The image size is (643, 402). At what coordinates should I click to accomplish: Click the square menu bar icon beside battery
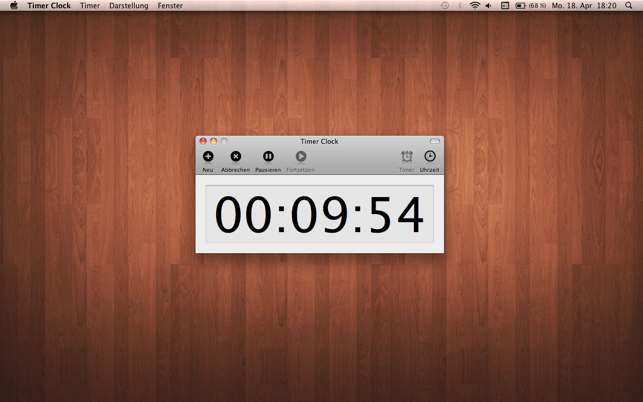505,6
